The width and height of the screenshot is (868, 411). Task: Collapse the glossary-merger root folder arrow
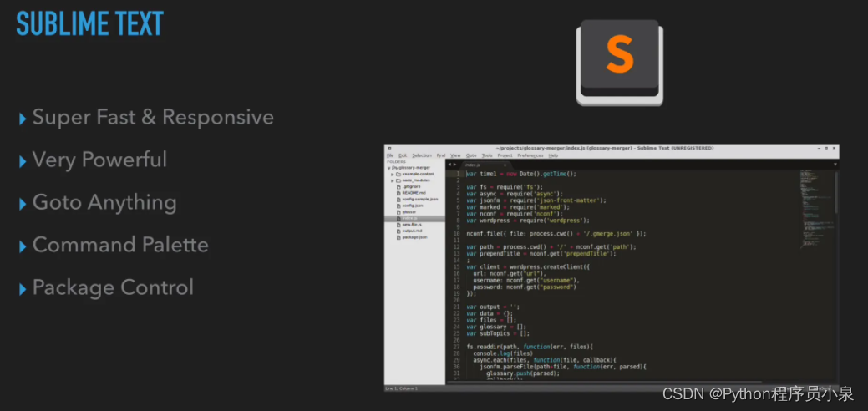[x=388, y=168]
